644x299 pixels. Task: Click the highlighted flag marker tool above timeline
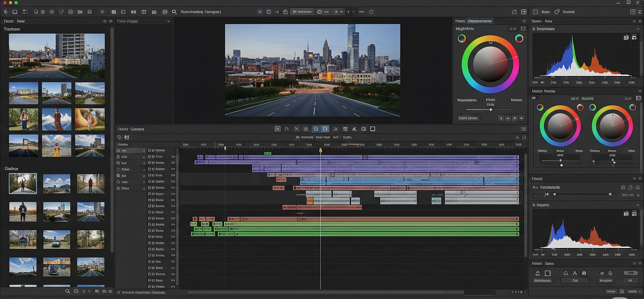(325, 129)
